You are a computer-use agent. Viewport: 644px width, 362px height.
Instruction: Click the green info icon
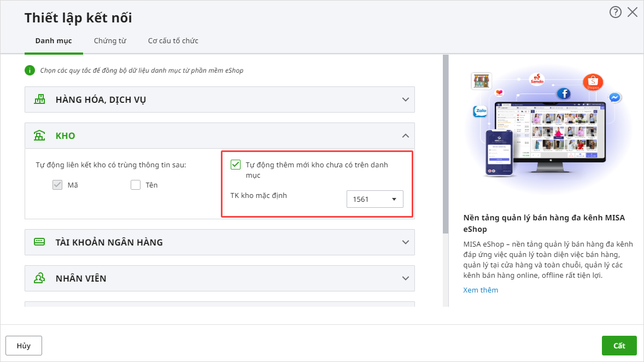(30, 70)
